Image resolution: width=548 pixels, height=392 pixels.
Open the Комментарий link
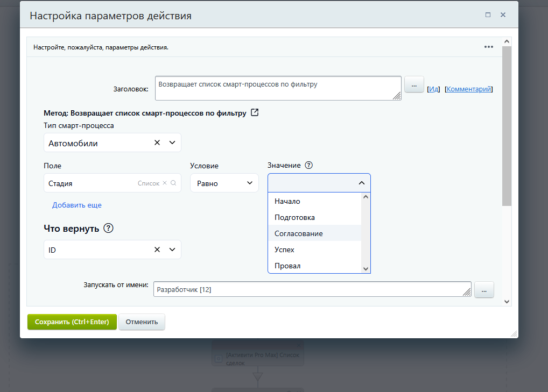tap(469, 89)
